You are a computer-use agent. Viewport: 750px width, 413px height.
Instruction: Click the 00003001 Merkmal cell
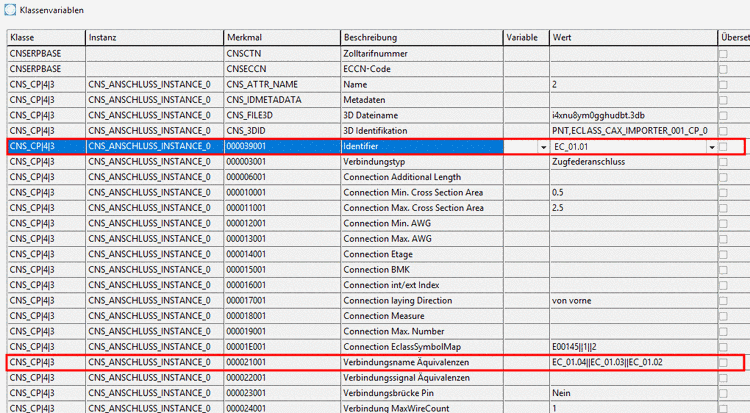click(x=282, y=162)
